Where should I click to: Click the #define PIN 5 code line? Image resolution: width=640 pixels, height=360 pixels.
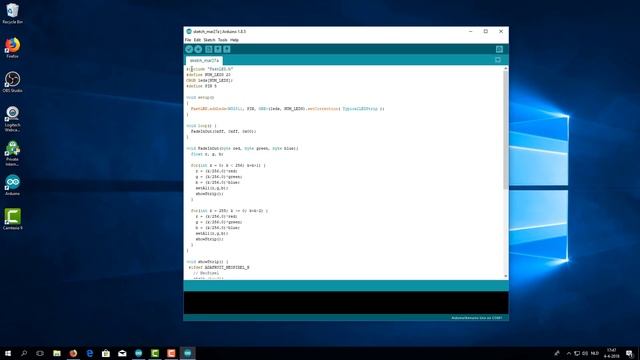click(202, 86)
